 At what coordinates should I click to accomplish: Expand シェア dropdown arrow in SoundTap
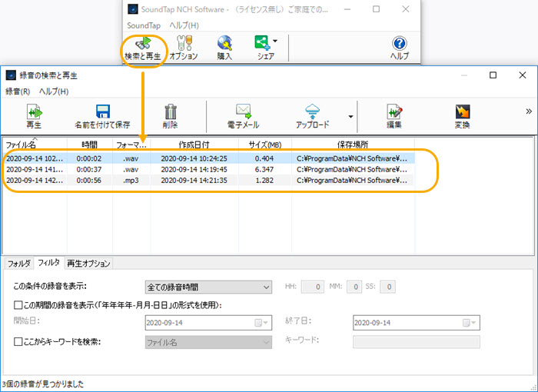pos(275,41)
